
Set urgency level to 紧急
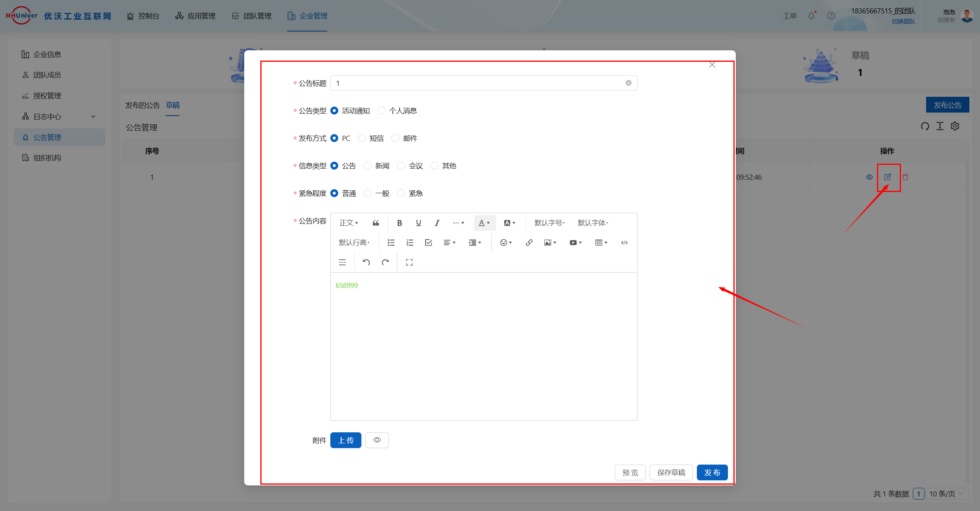click(401, 194)
